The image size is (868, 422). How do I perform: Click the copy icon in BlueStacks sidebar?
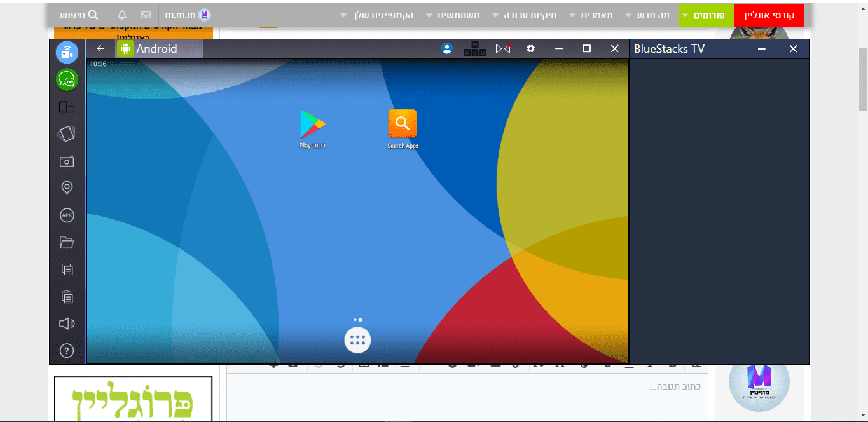tap(67, 269)
